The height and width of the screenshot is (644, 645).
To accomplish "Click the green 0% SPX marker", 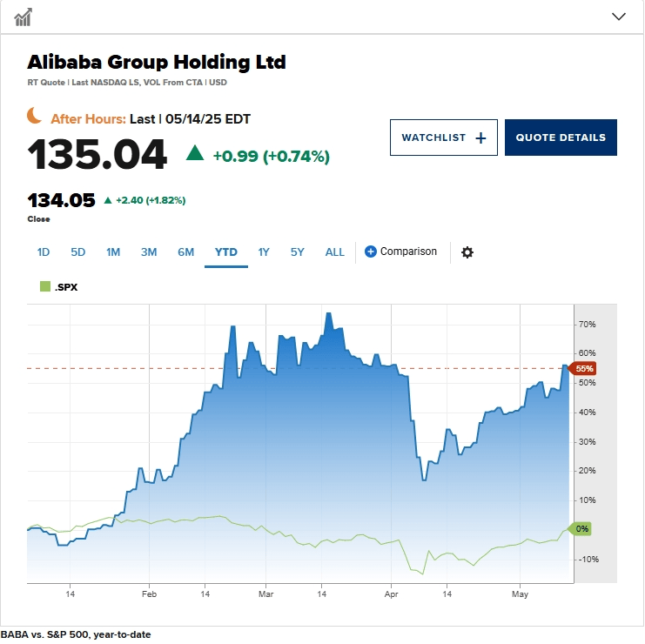I will click(x=580, y=528).
